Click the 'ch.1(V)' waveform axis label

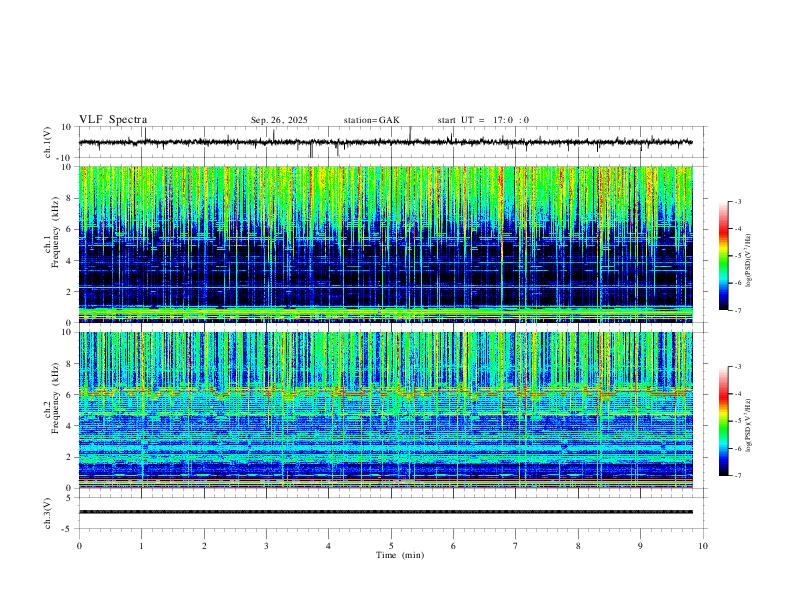coord(48,142)
